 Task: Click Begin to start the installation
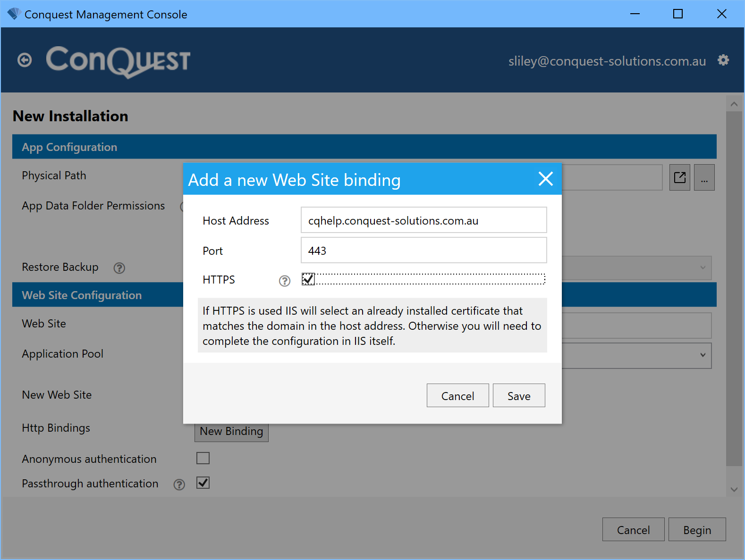pos(697,529)
